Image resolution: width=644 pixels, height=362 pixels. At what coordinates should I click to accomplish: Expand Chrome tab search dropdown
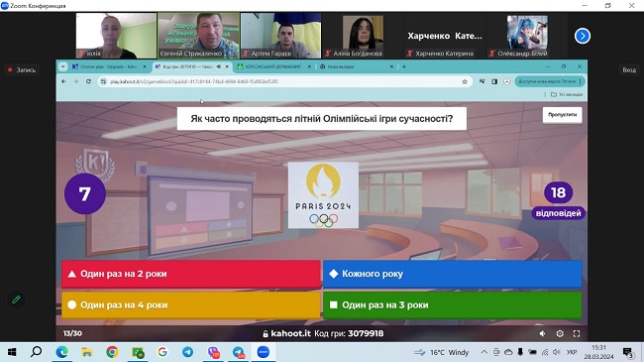tap(62, 66)
